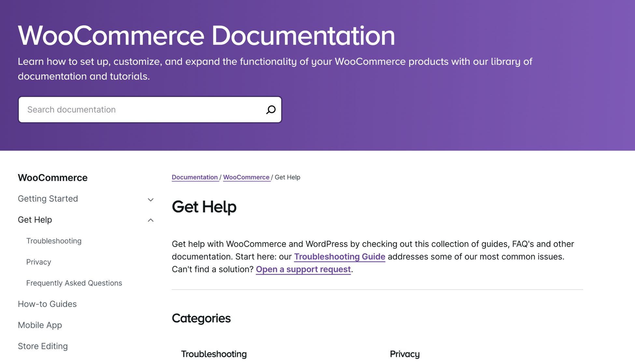The height and width of the screenshot is (364, 635).
Task: Select the Frequently Asked Questions menu item
Action: tap(74, 283)
